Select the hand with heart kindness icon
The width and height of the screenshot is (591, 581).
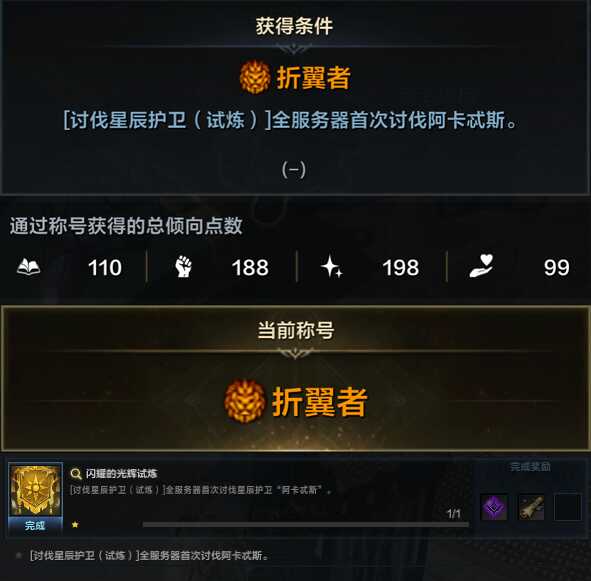(481, 266)
